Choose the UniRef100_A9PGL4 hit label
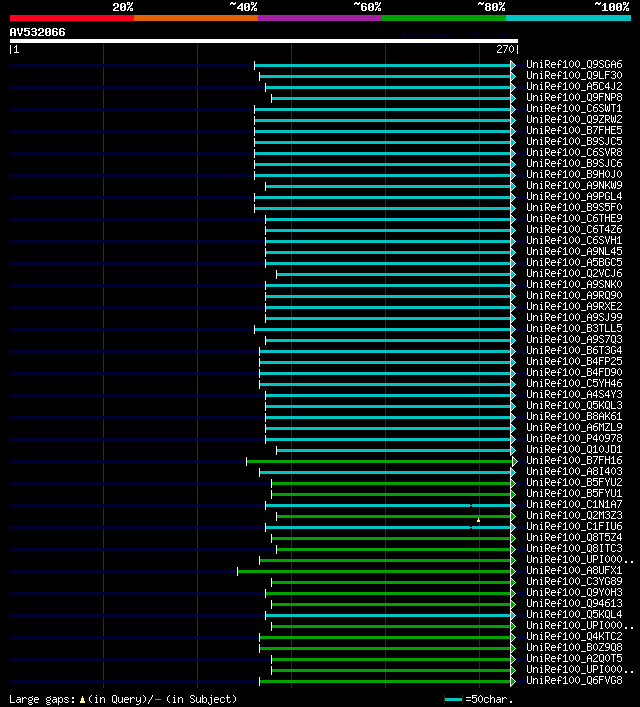Viewport: 640px width, 707px height. pos(574,196)
